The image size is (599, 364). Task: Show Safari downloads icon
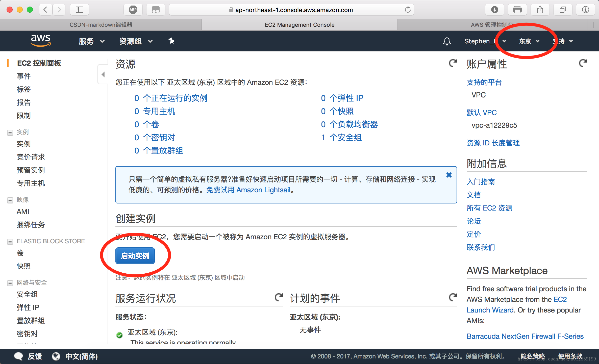tap(494, 10)
